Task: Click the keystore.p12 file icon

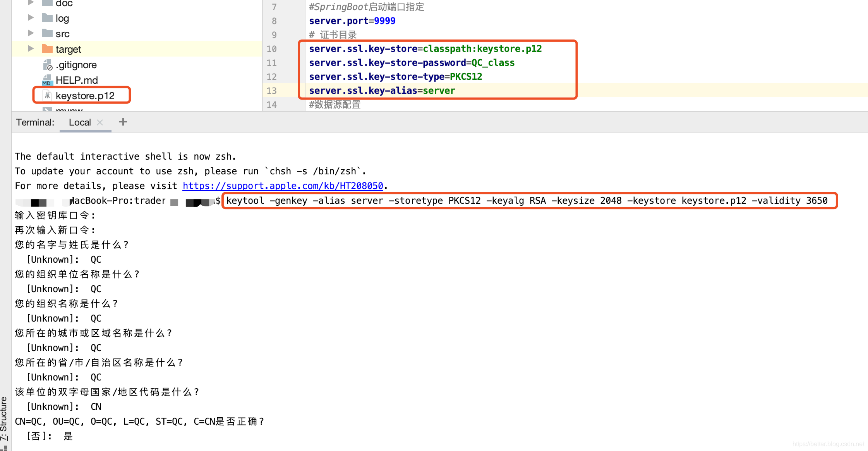Action: click(47, 95)
